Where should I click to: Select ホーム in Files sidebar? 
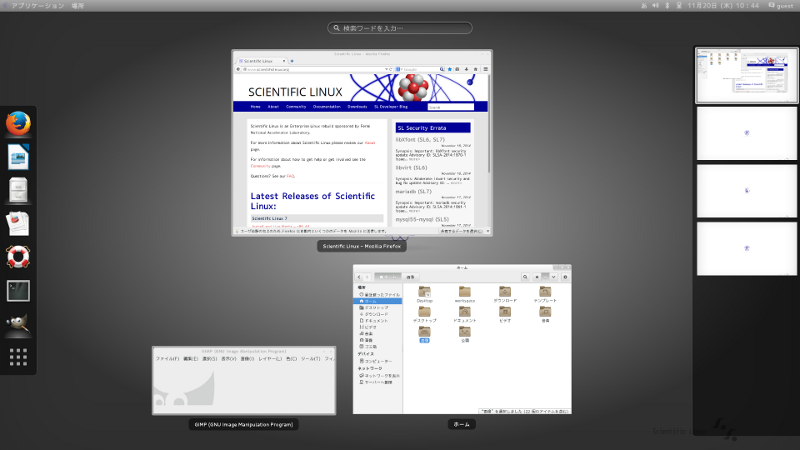(378, 301)
